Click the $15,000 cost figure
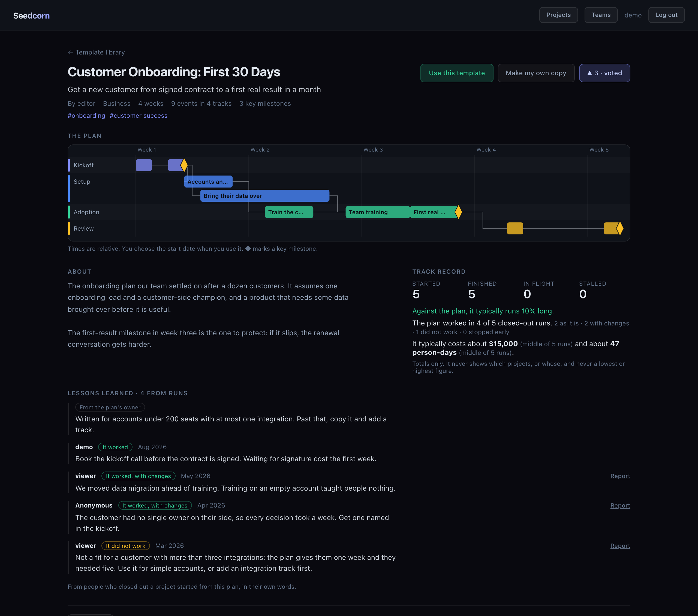This screenshot has width=698, height=616. tap(503, 344)
